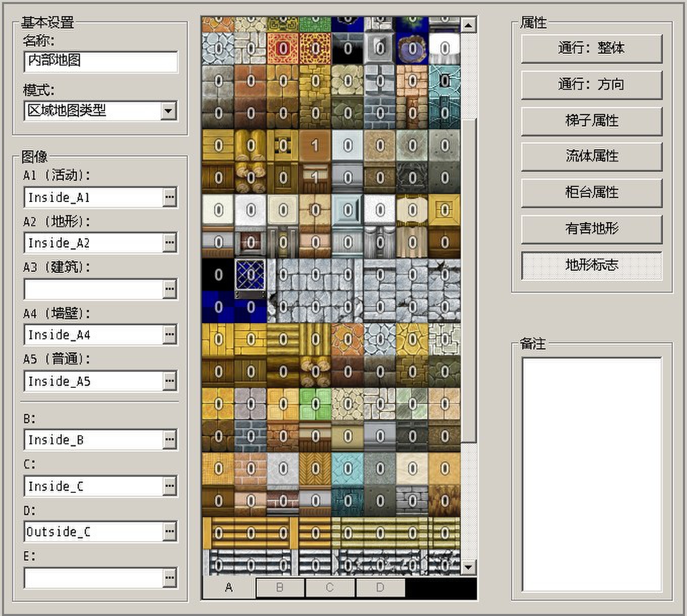Browse image for A2 (地形) Inside_A2

170,243
